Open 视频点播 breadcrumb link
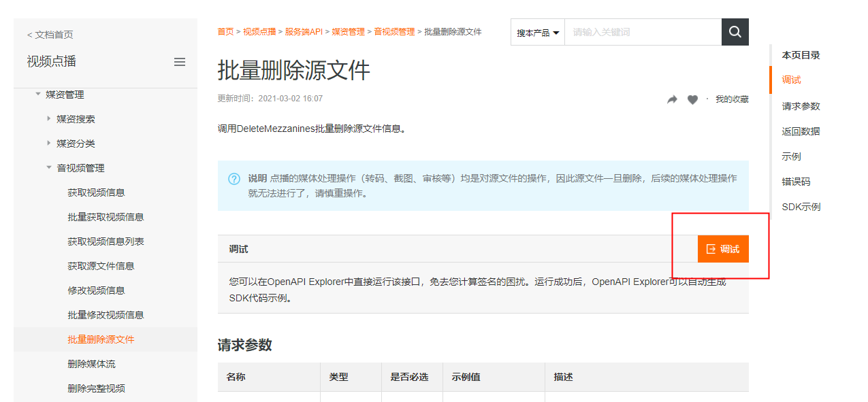Image resolution: width=868 pixels, height=402 pixels. tap(259, 32)
